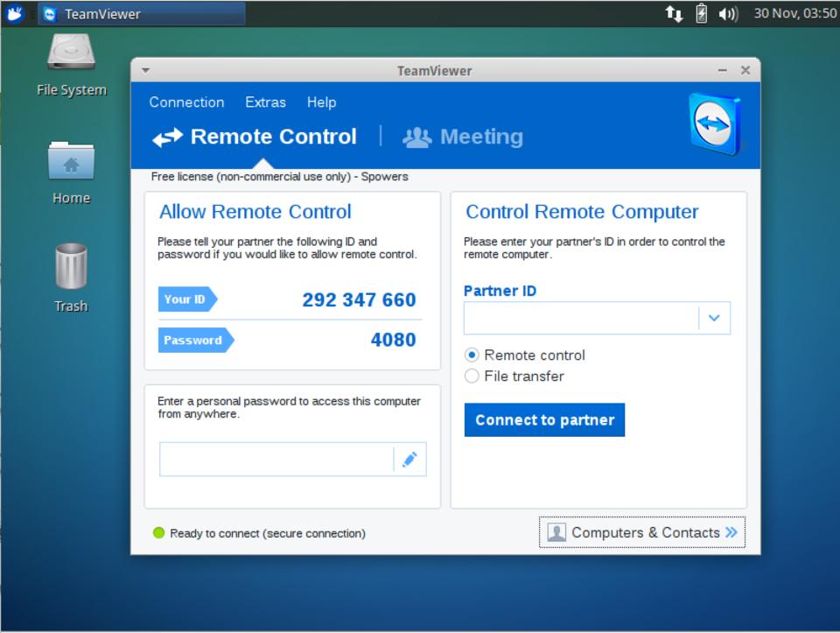This screenshot has width=840, height=633.
Task: Expand the Computers & Contacts panel
Action: click(642, 532)
